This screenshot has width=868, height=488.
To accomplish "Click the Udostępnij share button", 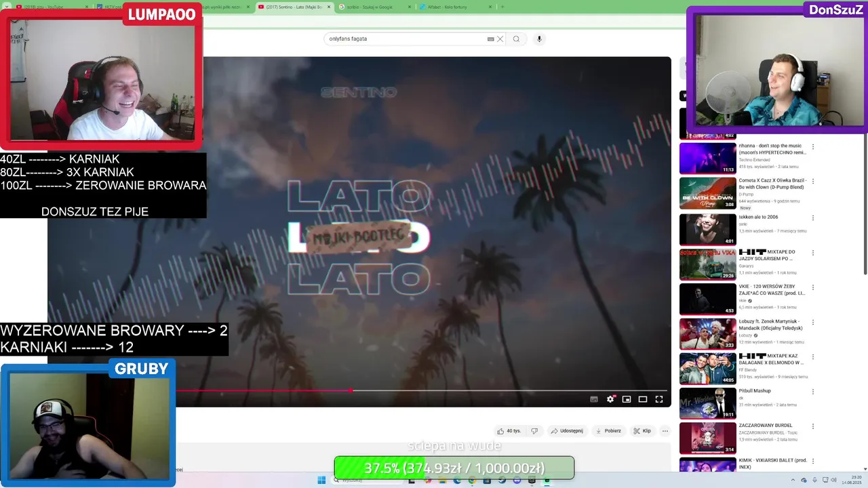I will tap(566, 430).
